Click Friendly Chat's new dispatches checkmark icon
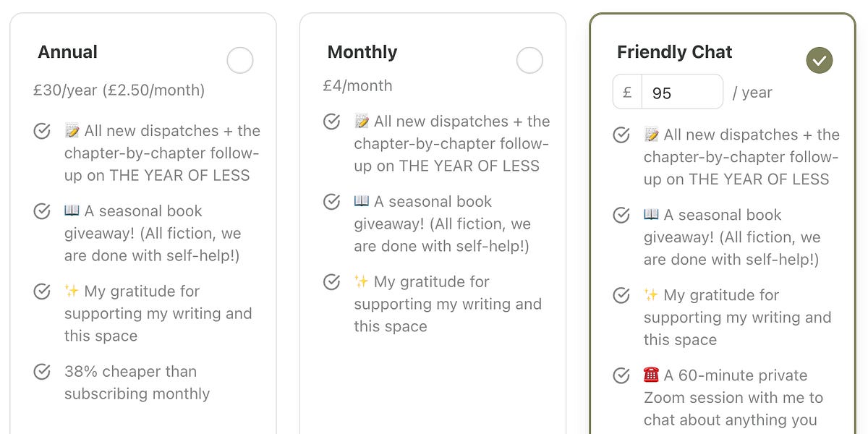The height and width of the screenshot is (434, 868). pyautogui.click(x=621, y=135)
